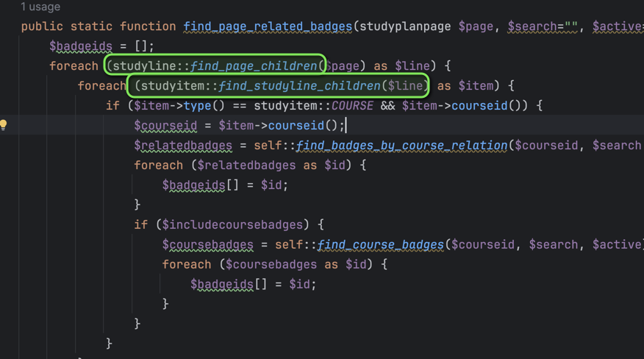This screenshot has width=644, height=359.
Task: Click the type() method call on $item
Action: click(198, 106)
